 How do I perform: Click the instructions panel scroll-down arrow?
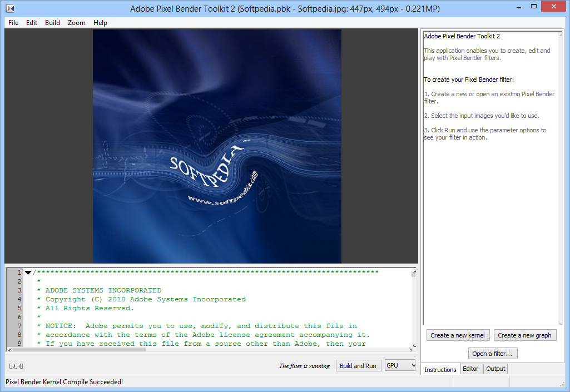[x=561, y=323]
